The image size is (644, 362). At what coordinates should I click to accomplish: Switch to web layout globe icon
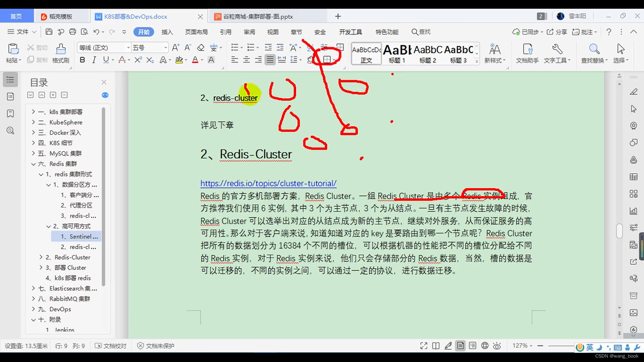pos(485,346)
